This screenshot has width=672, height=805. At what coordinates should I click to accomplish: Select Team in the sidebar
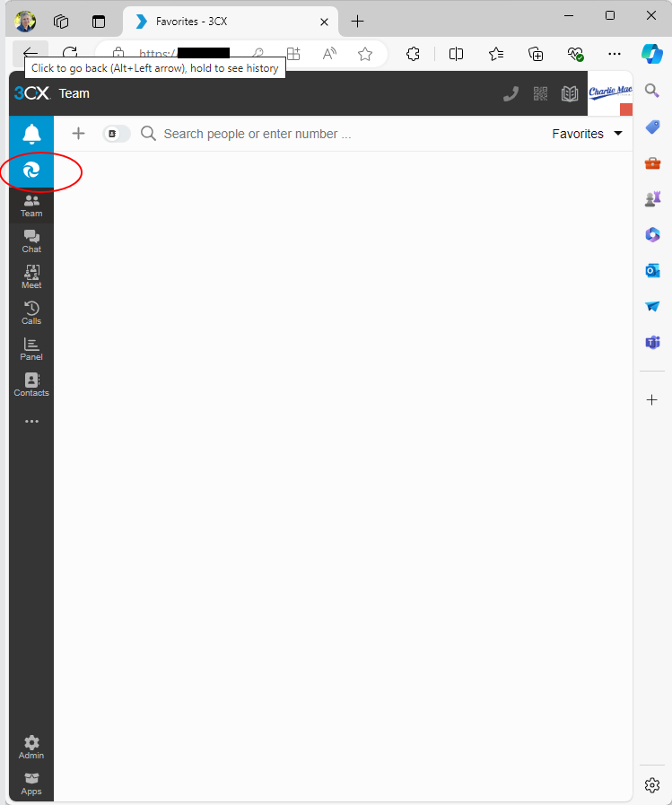(x=31, y=206)
